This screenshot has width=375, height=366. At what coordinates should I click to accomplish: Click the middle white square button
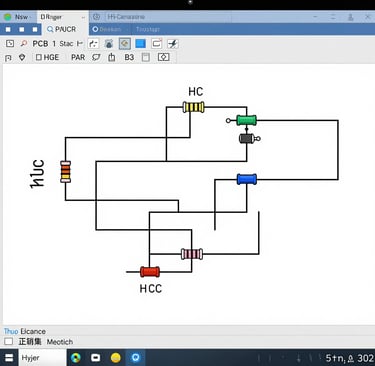[22, 29]
